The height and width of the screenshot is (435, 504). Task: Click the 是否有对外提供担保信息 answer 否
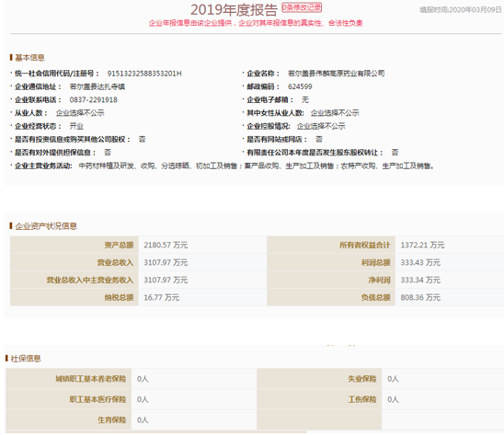108,153
